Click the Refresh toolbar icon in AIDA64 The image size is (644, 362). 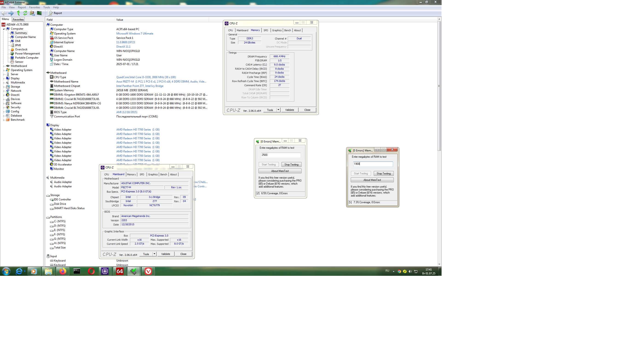pos(25,13)
